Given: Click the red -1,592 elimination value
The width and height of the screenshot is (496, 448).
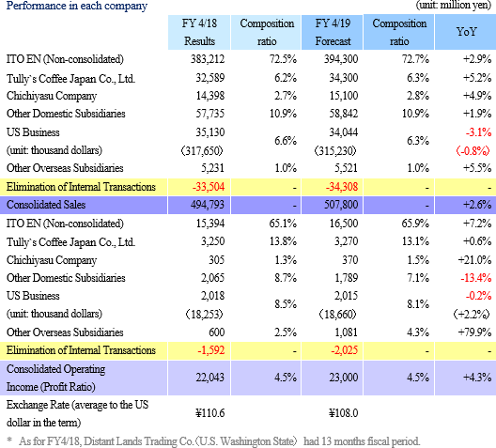Looking at the screenshot, I should 211,350.
